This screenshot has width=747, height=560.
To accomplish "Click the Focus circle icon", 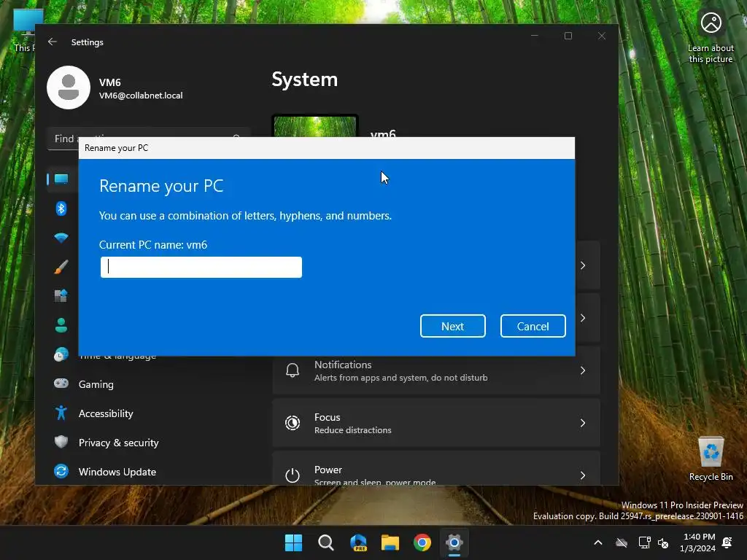I will tap(293, 423).
